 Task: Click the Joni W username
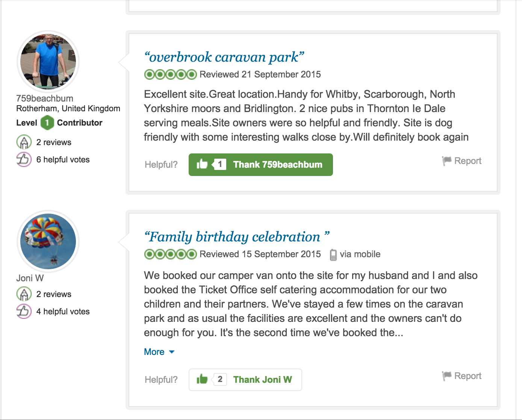[30, 278]
